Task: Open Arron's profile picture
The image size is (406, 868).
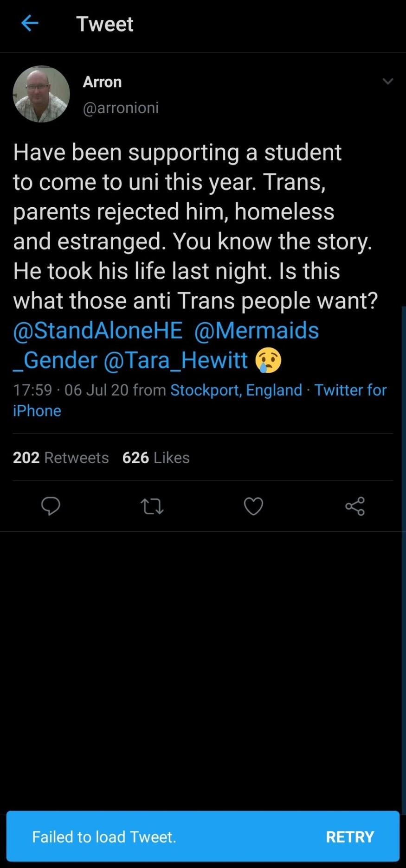Action: pos(41,94)
